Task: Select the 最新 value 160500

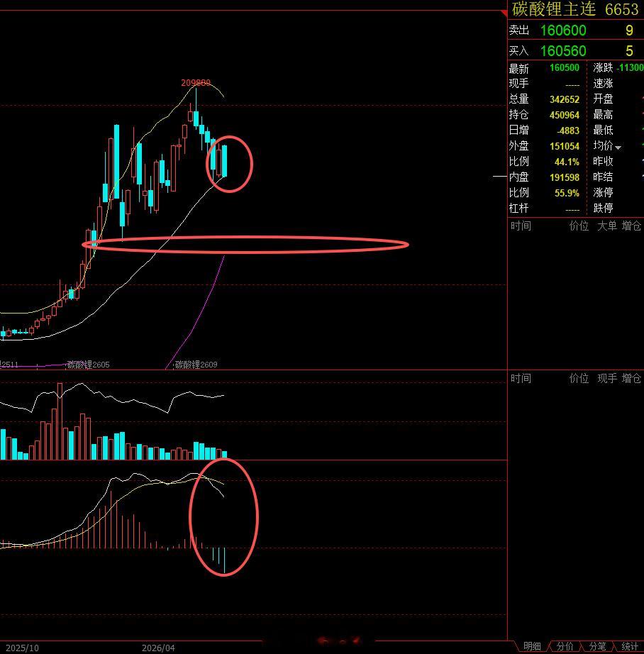Action: (565, 67)
